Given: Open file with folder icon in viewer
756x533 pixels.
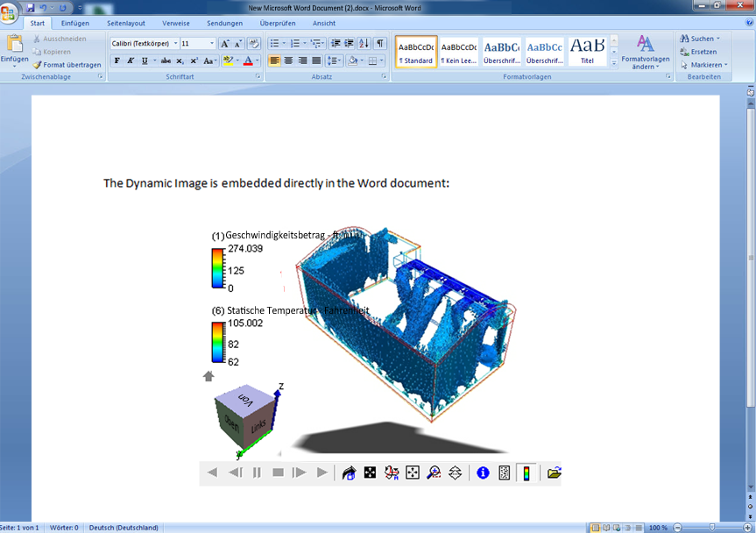Looking at the screenshot, I should 554,473.
